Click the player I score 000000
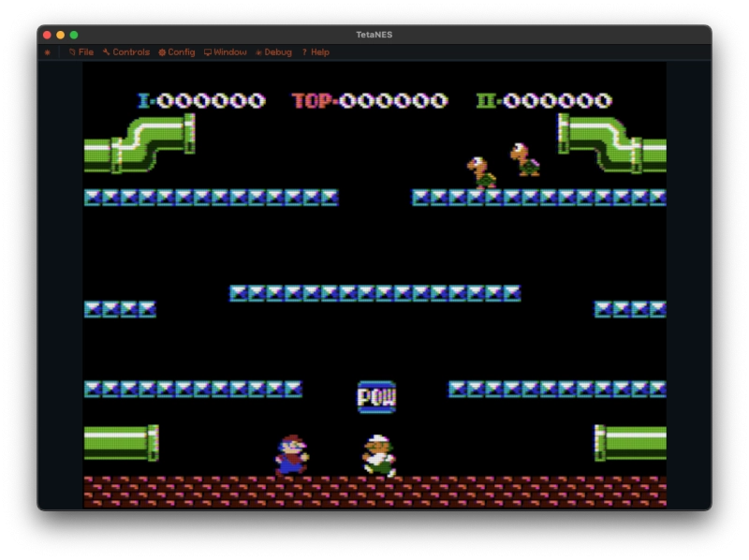The height and width of the screenshot is (560, 749). (x=211, y=100)
